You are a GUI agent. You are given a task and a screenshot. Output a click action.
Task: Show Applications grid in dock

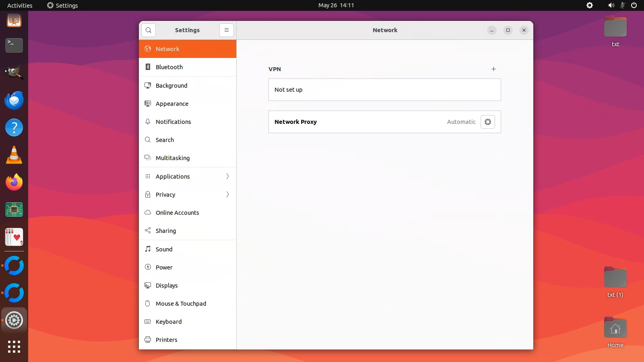14,346
